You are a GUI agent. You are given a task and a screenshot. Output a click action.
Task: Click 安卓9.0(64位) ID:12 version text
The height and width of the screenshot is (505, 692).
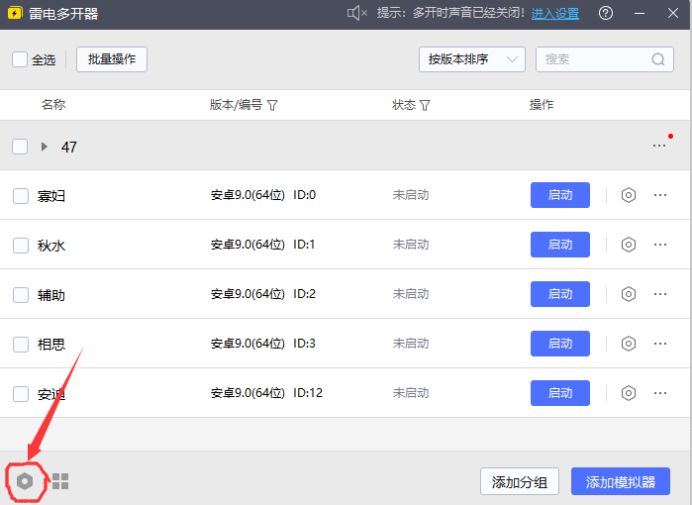[267, 393]
